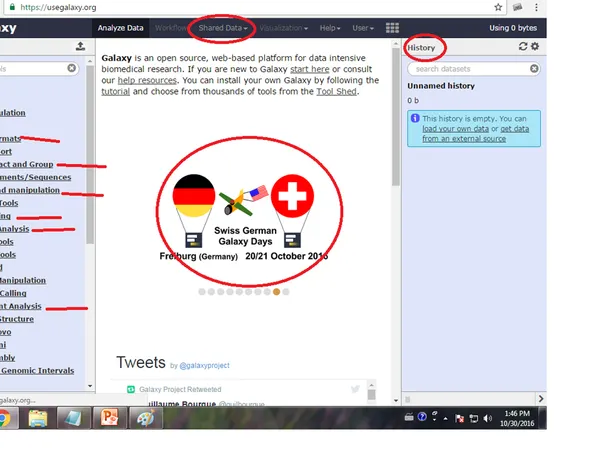The height and width of the screenshot is (450, 600).
Task: Open history options gear menu
Action: click(x=535, y=46)
